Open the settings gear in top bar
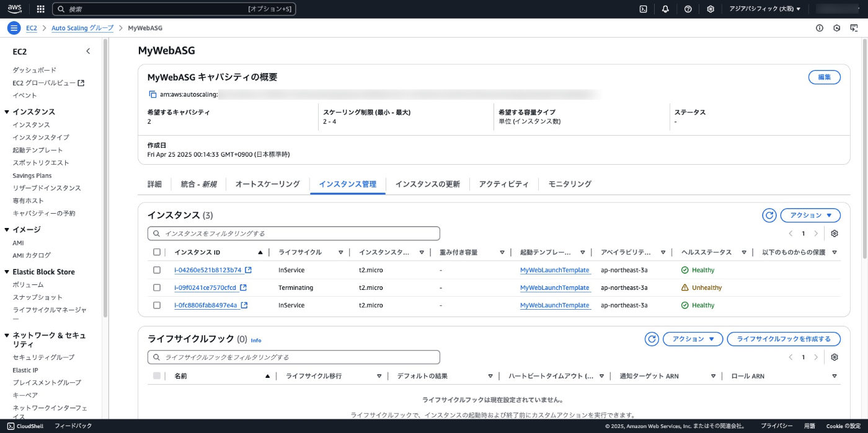This screenshot has height=433, width=868. tap(711, 9)
